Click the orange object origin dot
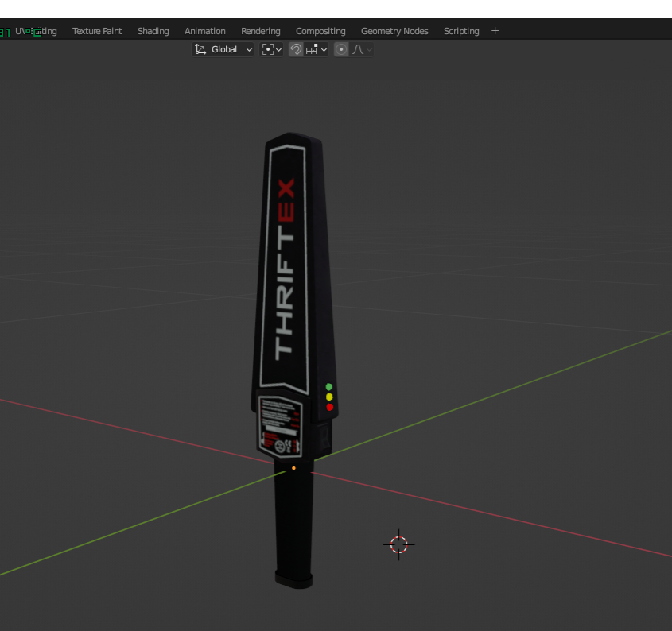 293,468
